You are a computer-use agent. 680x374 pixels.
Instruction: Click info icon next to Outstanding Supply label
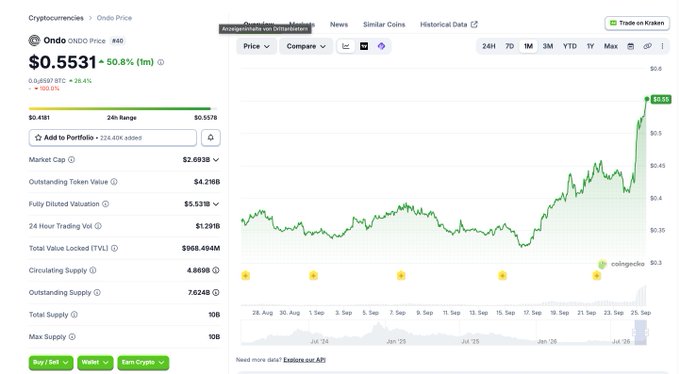[97, 292]
